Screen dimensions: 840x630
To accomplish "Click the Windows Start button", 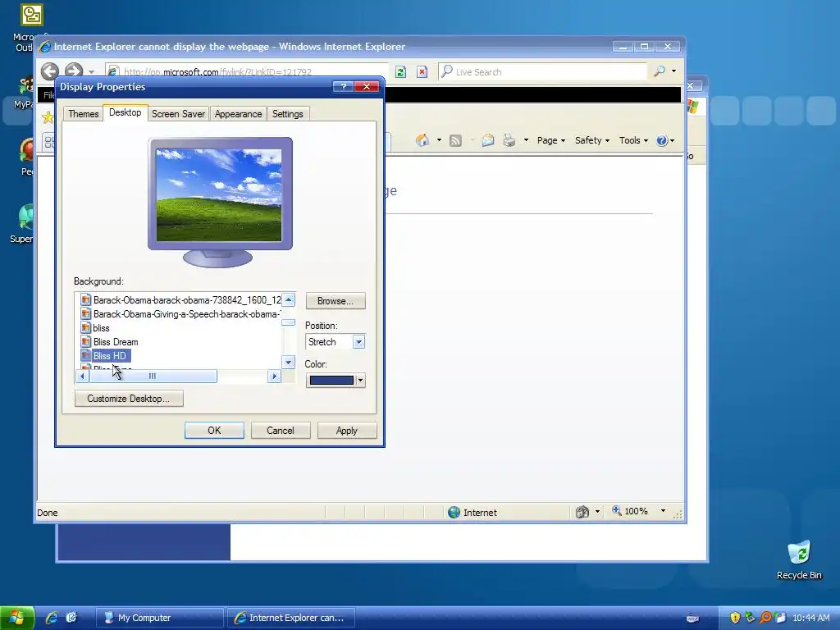I will (17, 618).
